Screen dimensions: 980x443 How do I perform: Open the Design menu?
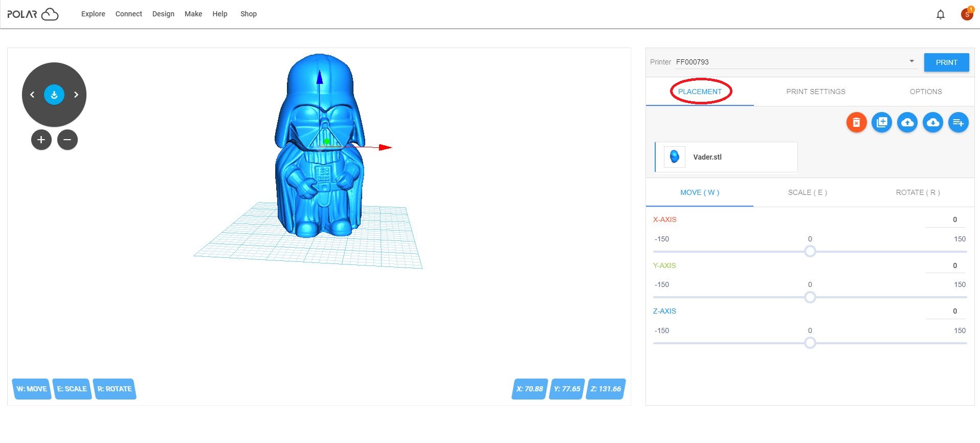pyautogui.click(x=163, y=14)
